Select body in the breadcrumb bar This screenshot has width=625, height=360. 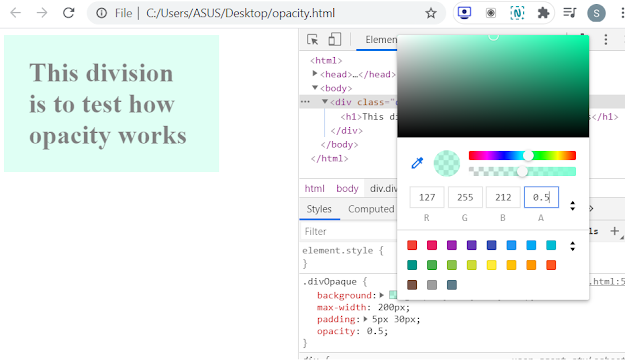tap(347, 188)
